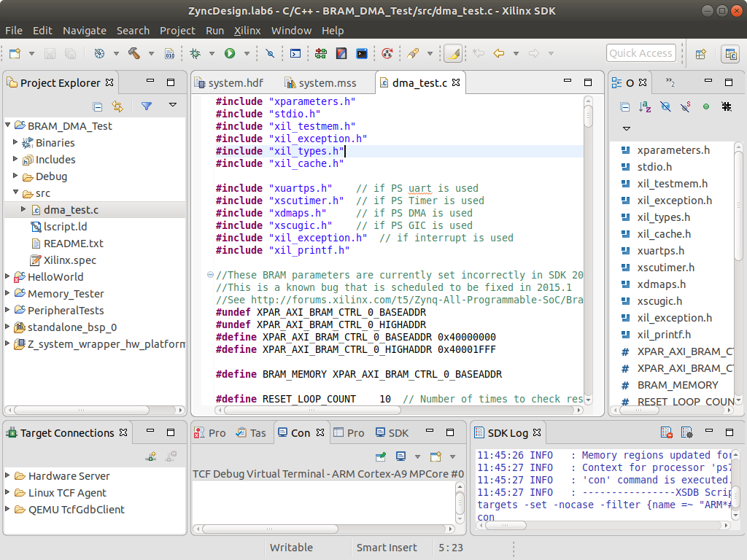
Task: Click the search flashlight toolbar icon
Action: pos(413,53)
